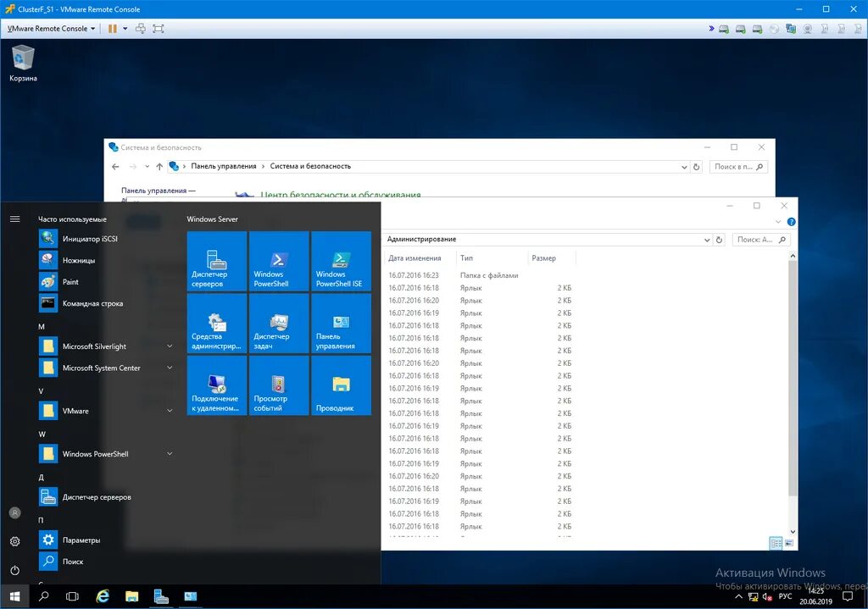Open help icon in Администрирование window
The width and height of the screenshot is (868, 609).
tap(792, 222)
